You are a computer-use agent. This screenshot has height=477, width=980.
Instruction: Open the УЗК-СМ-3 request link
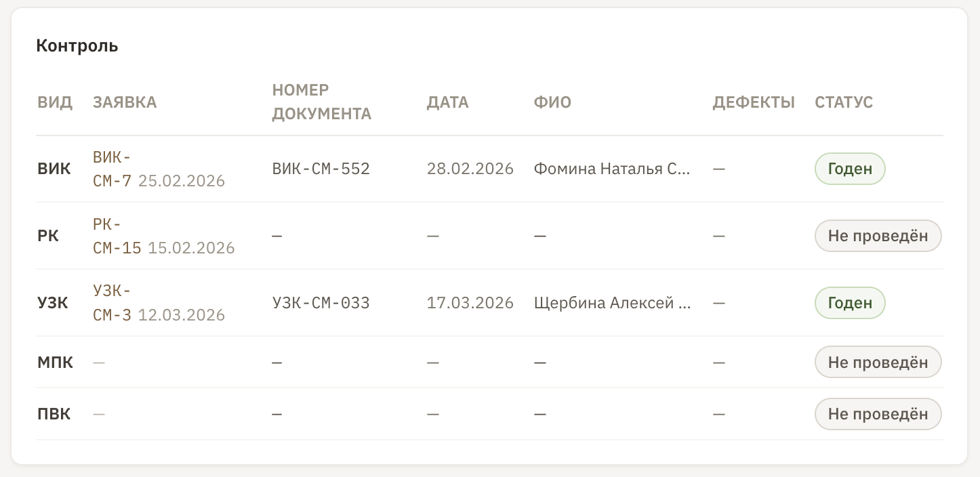click(113, 303)
